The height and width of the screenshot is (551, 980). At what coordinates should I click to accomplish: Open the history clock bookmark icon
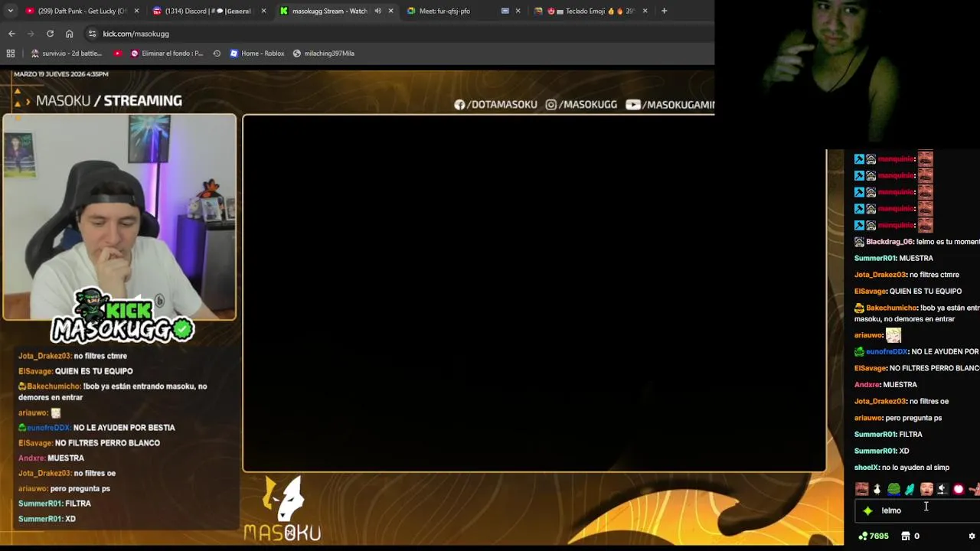[x=217, y=54]
